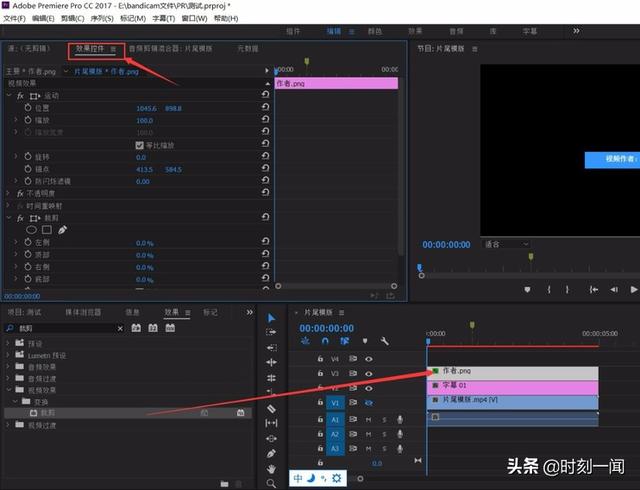Click the free draw bezier pen mask icon
640x490 pixels.
pyautogui.click(x=61, y=230)
